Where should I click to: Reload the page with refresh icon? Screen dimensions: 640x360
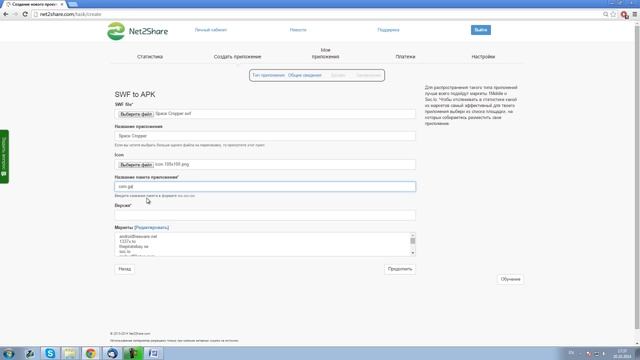coord(25,14)
